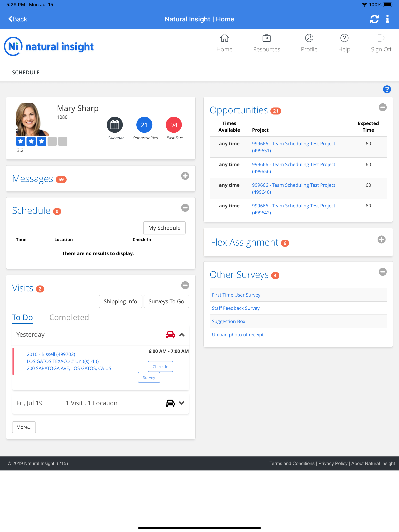Open Shipping Info
Viewport: 399px width, 532px height.
pos(120,301)
